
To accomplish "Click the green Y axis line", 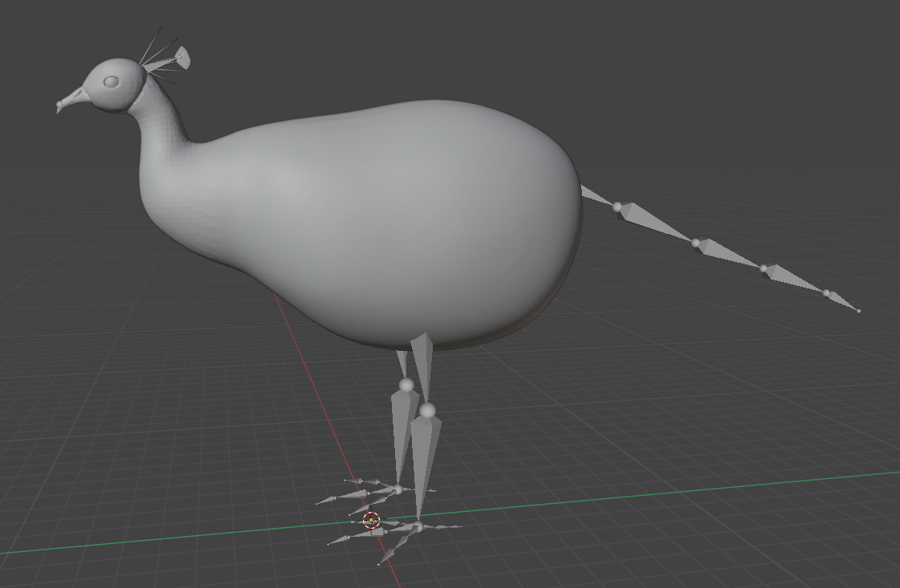I will (x=641, y=496).
